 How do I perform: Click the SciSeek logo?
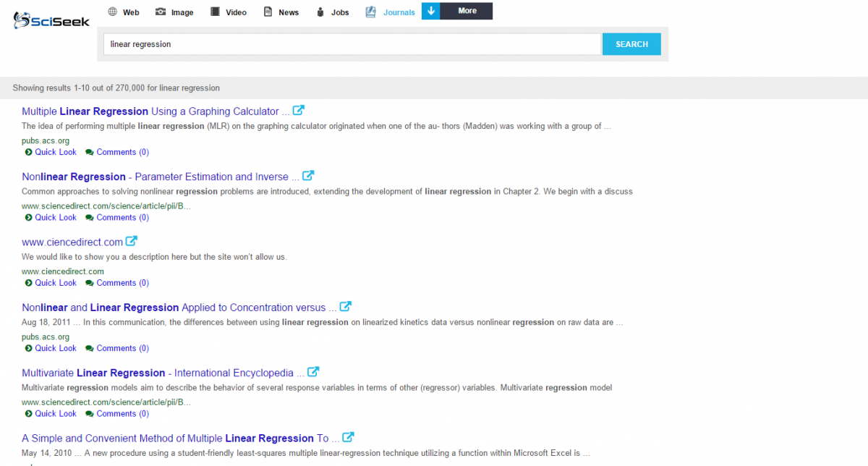click(x=51, y=20)
